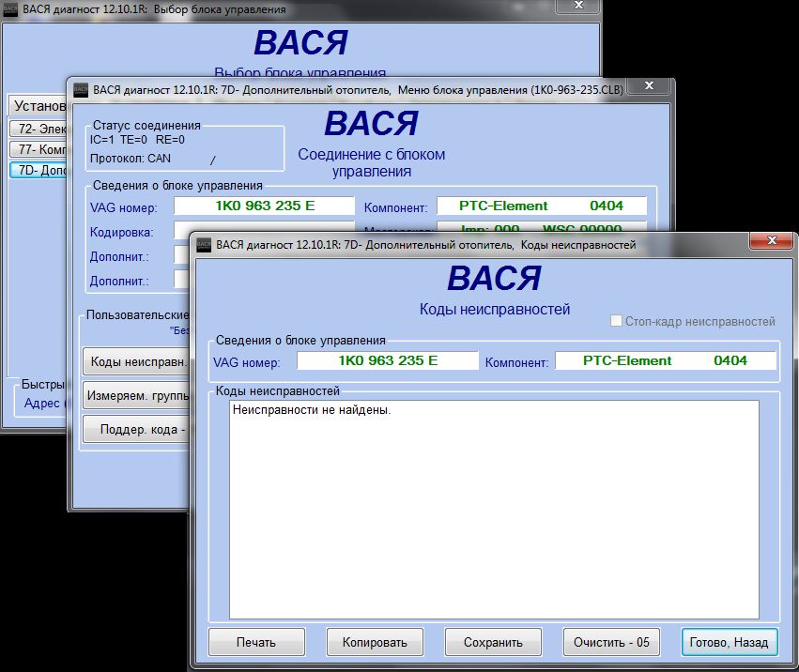Close the Коды неисправностей window
Viewport: 799px width, 672px height.
click(x=772, y=240)
